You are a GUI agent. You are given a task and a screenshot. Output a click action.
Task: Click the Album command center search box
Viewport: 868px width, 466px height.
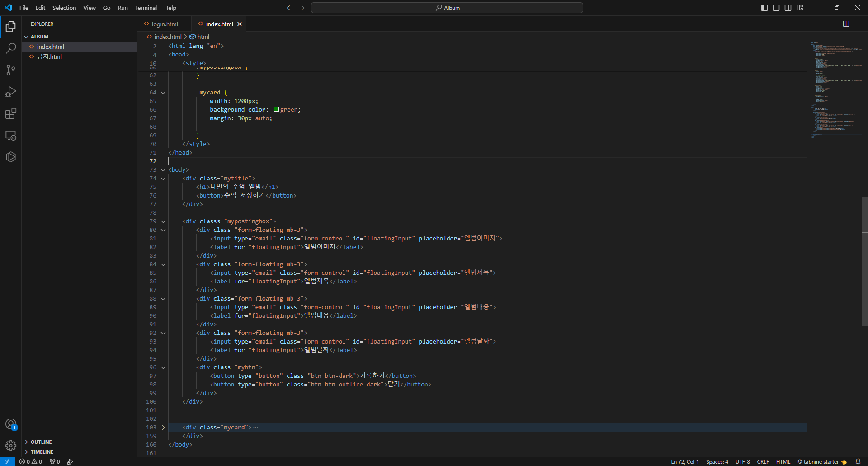pos(447,8)
